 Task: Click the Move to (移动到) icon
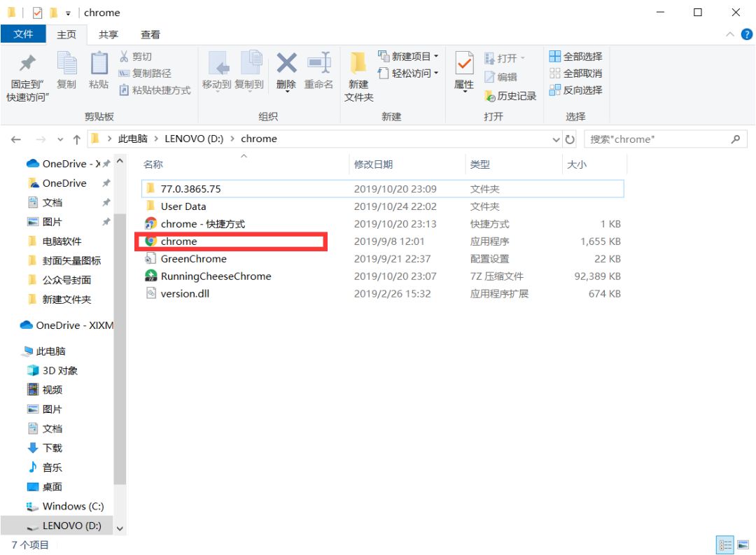218,63
